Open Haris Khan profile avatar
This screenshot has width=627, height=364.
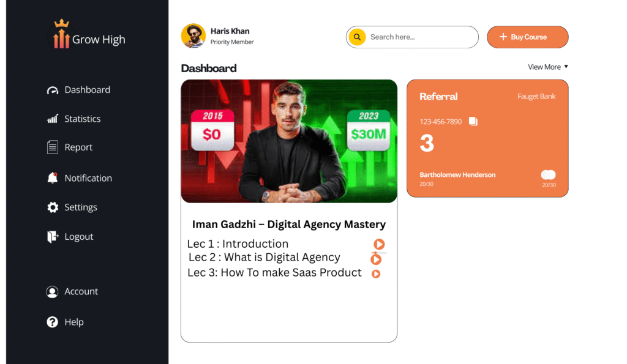193,35
